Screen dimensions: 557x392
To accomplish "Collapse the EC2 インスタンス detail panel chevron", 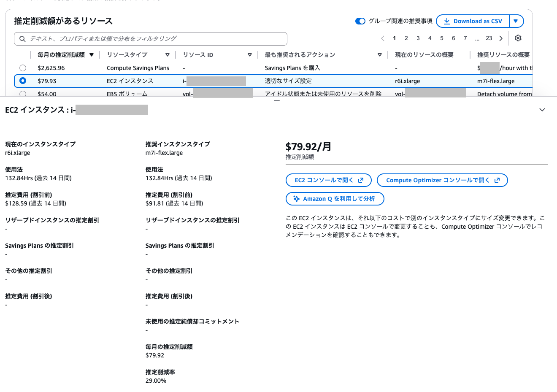I will tap(542, 110).
